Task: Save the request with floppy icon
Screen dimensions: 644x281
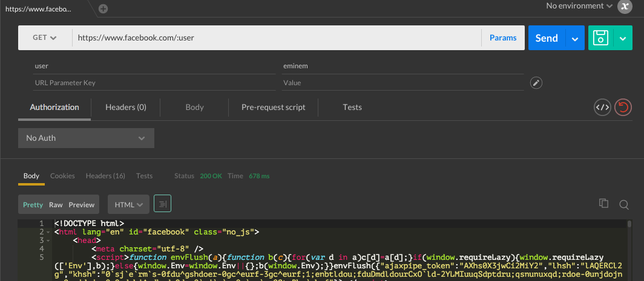Action: [x=600, y=37]
